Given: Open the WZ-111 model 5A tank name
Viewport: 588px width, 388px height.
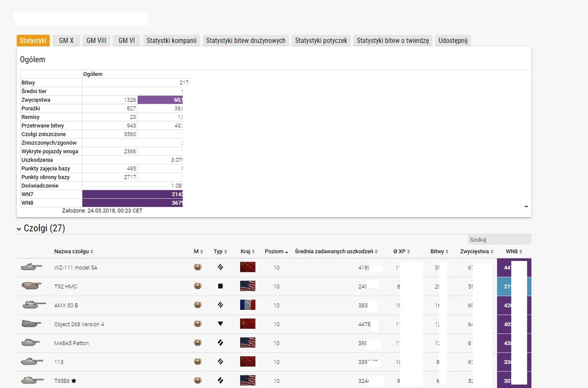Looking at the screenshot, I should pos(76,267).
